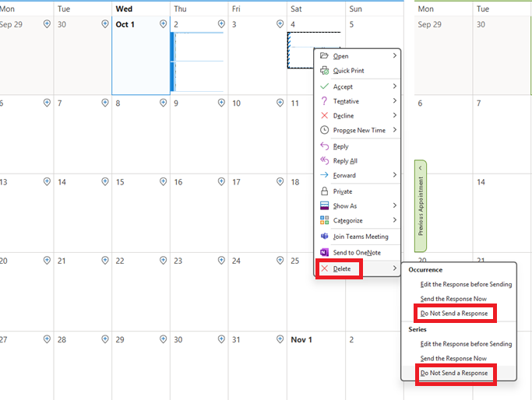Click date 14 in the right calendar

coord(481,182)
